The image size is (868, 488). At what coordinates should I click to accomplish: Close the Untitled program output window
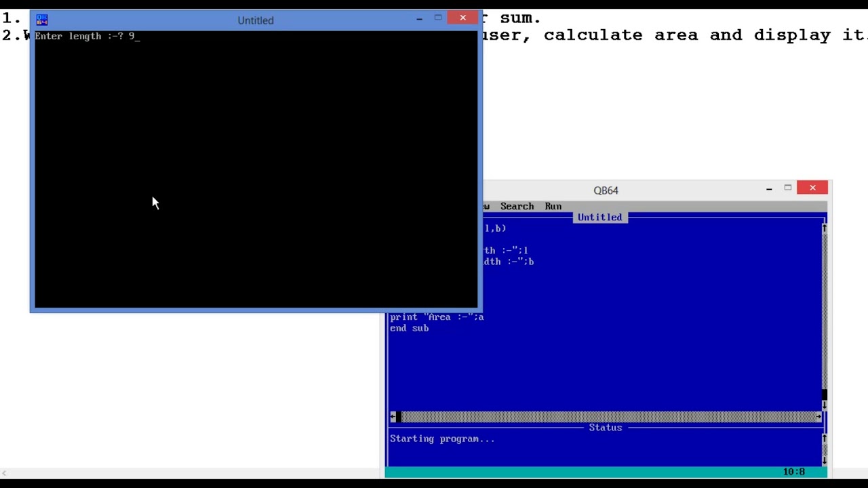tap(462, 18)
